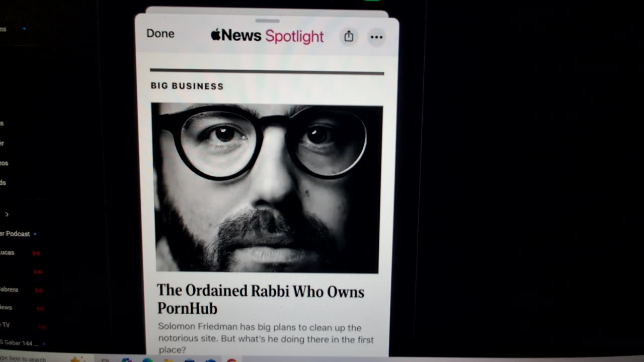Click the Done button
The width and height of the screenshot is (644, 362).
(x=160, y=34)
